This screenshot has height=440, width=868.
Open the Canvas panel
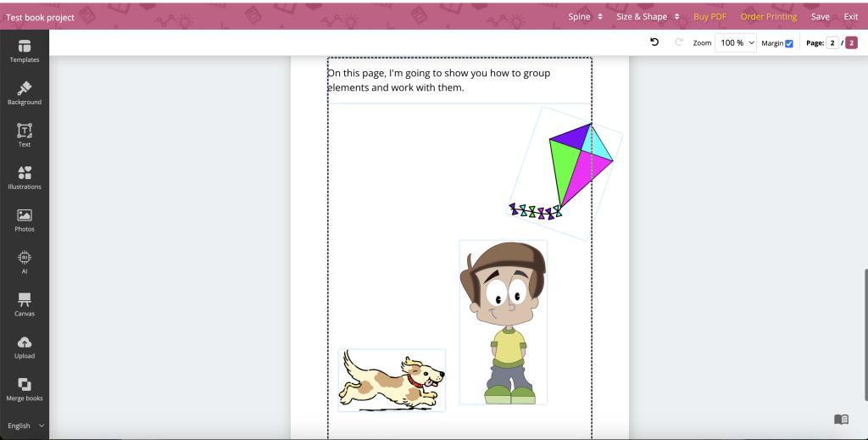[x=25, y=305]
